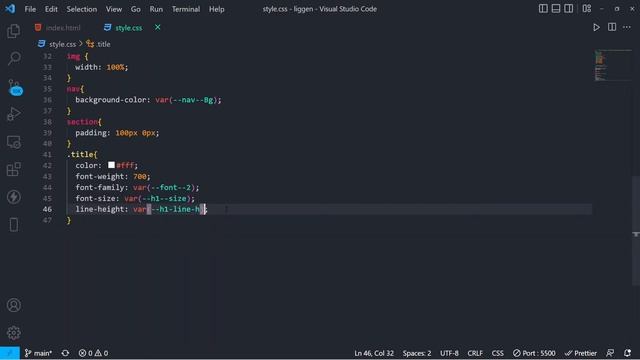
Task: Click line number 46 in the gutter
Action: coord(47,209)
